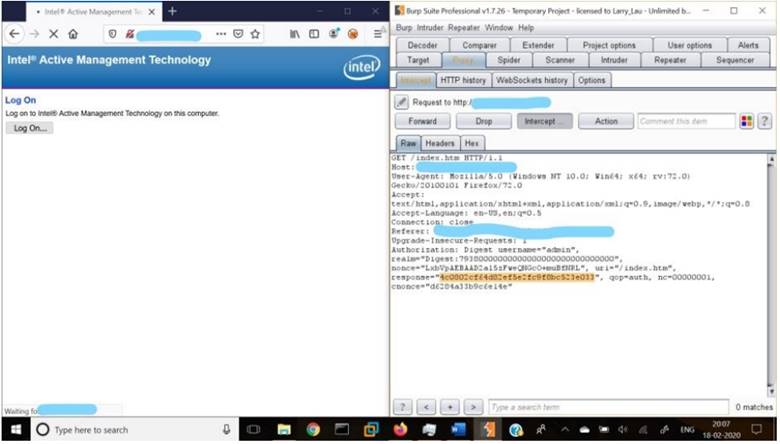Viewport: 780px width, 444px height.
Task: Open the WebSockets history sub-tab
Action: [x=531, y=80]
